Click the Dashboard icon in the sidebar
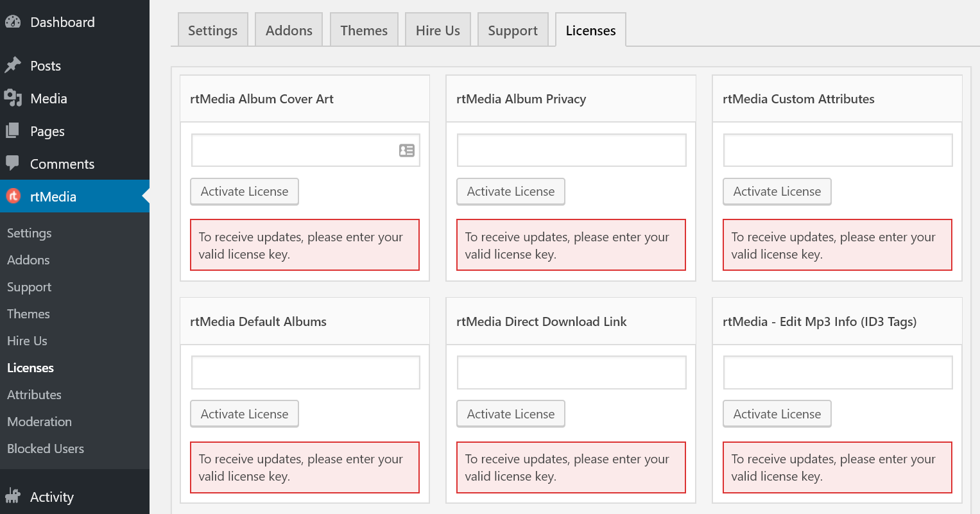This screenshot has height=514, width=980. pos(14,21)
